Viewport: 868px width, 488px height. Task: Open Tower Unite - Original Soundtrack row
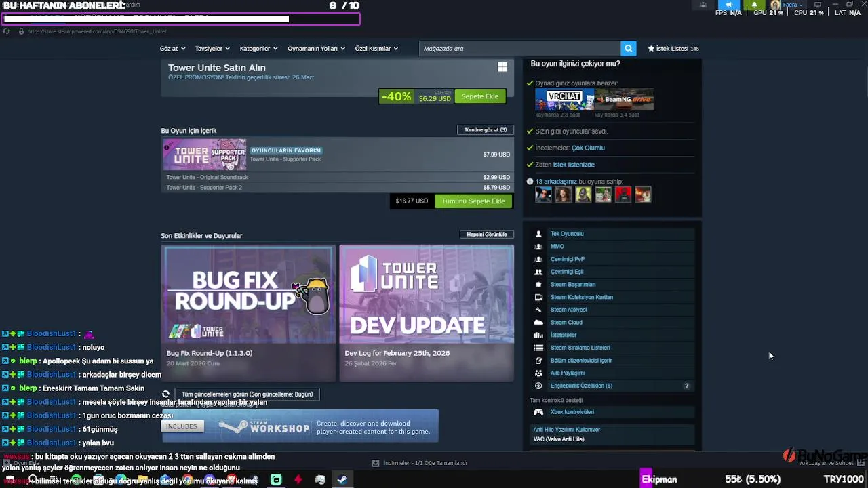click(x=338, y=177)
